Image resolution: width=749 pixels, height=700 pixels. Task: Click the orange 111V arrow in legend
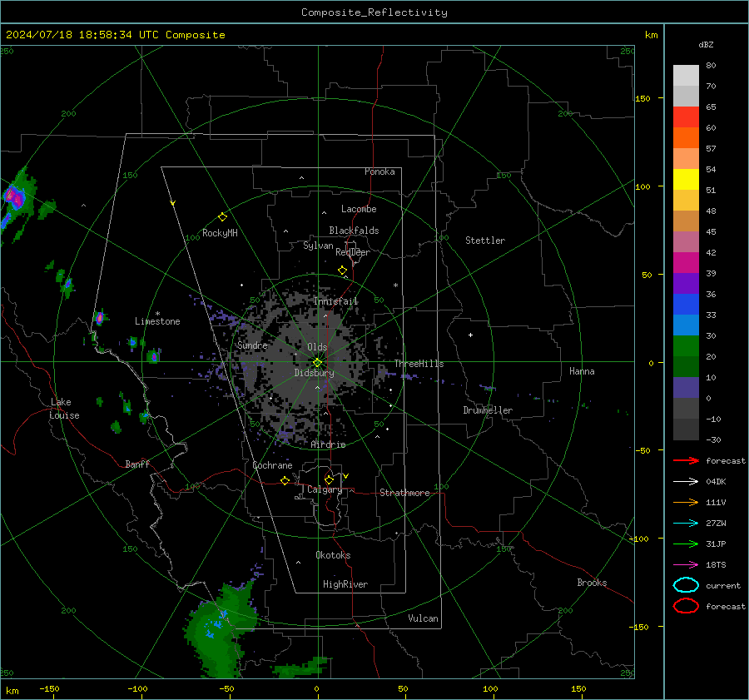pos(686,502)
